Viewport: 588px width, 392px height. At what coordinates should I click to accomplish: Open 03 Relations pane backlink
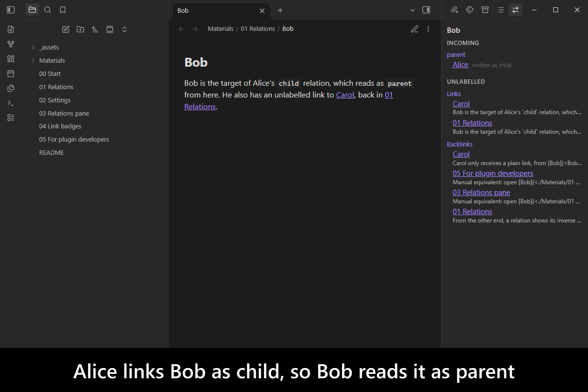(481, 193)
